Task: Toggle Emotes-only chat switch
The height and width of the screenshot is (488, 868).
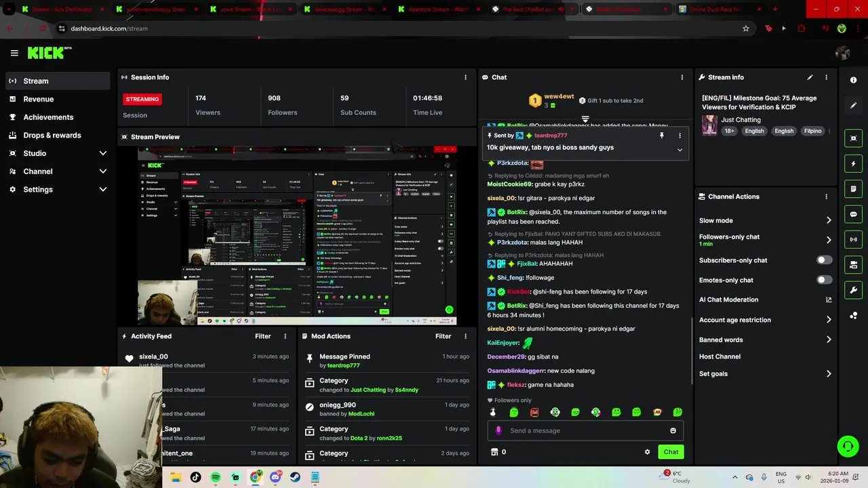Action: [824, 280]
